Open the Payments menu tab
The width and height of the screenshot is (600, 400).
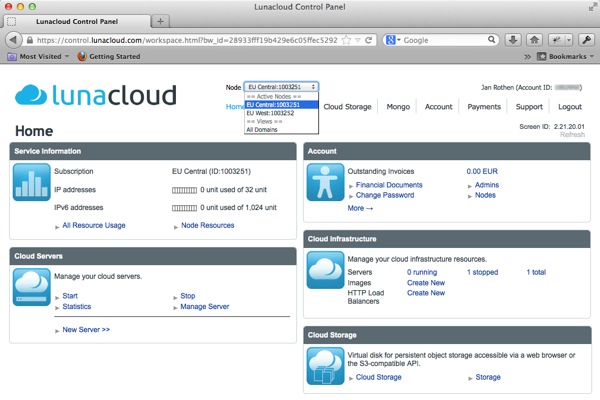(484, 107)
